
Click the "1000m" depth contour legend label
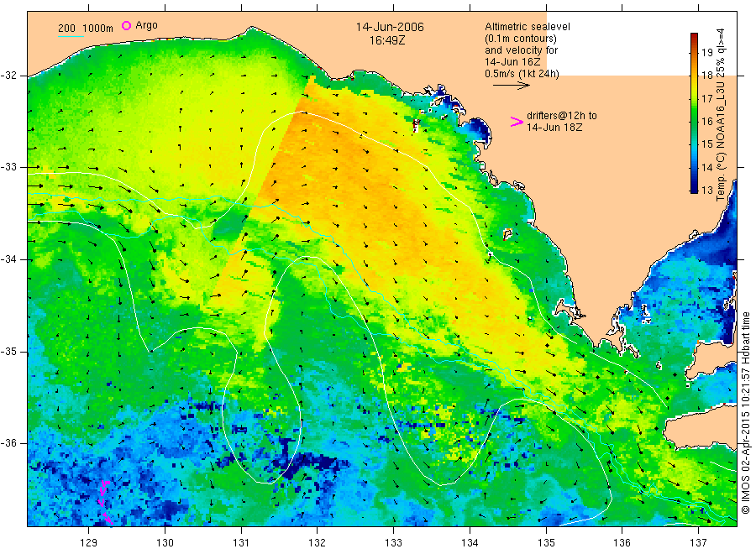tap(98, 28)
